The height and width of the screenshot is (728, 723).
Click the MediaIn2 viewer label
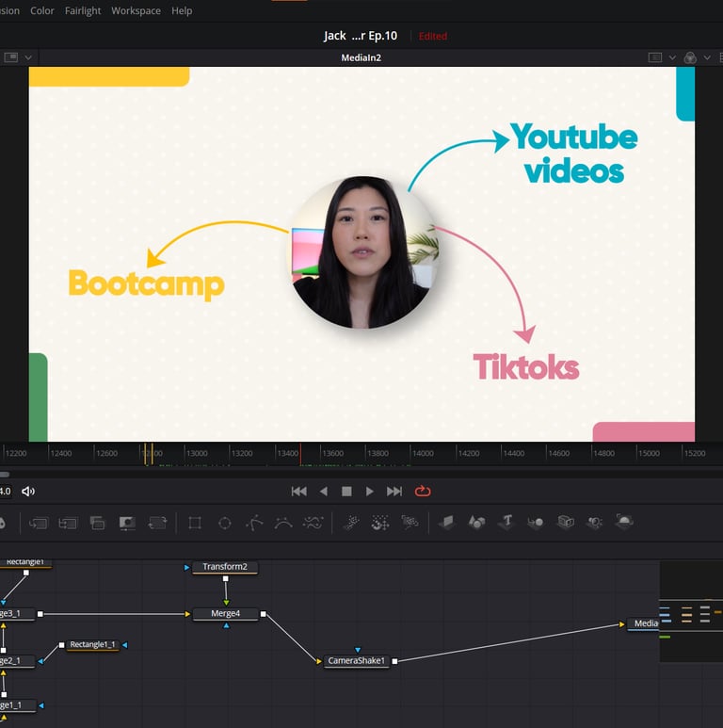click(x=361, y=57)
